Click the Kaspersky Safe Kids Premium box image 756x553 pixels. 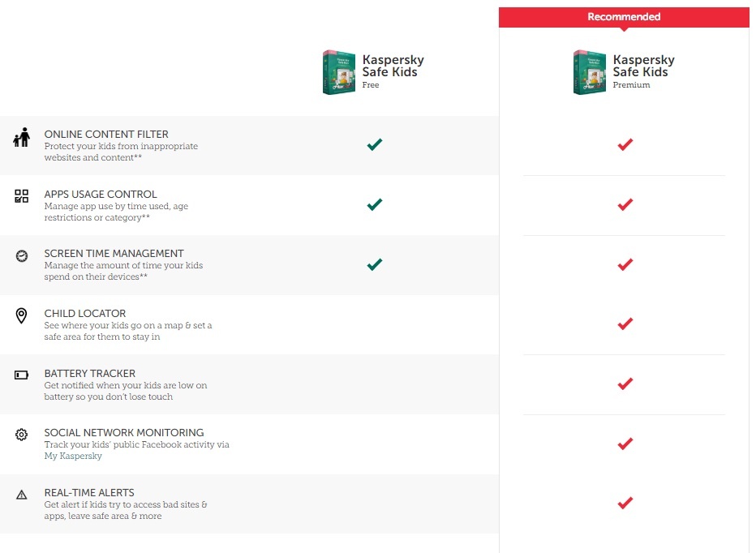(590, 72)
